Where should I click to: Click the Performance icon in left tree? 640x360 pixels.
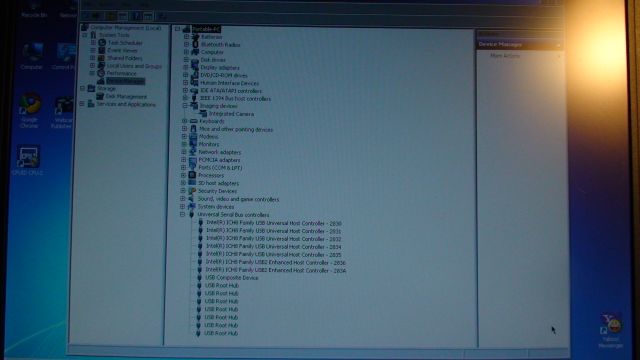(101, 73)
